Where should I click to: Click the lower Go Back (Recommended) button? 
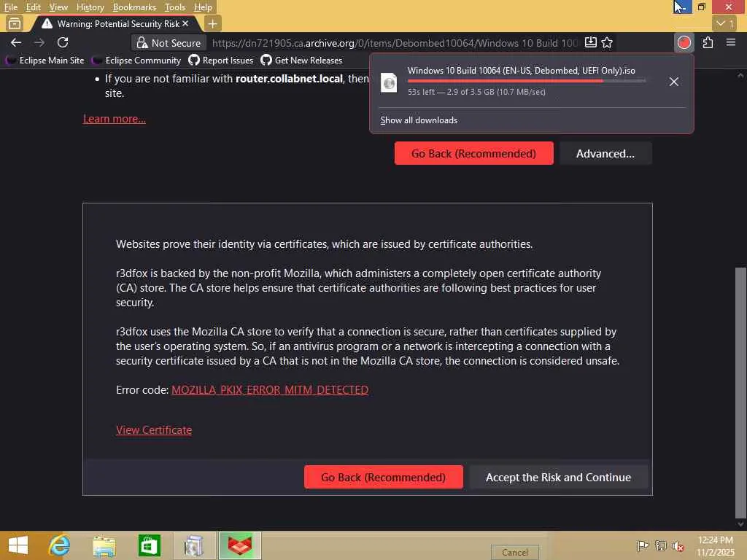coord(383,477)
